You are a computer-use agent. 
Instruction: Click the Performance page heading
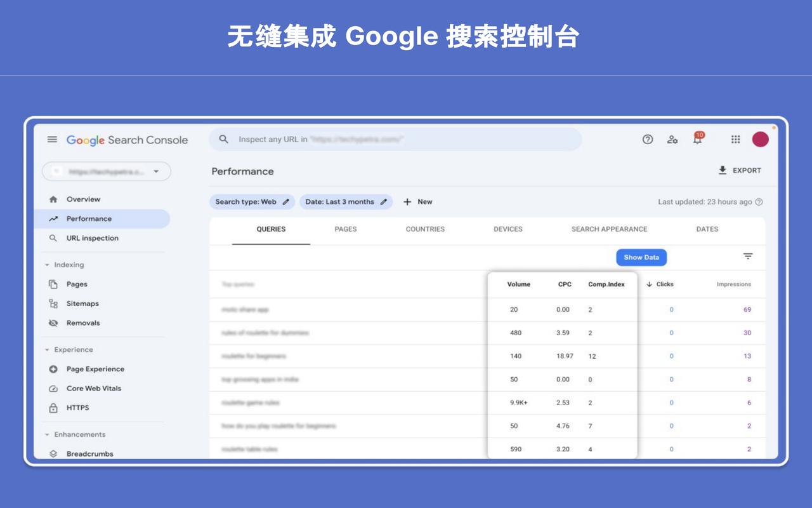tap(242, 171)
